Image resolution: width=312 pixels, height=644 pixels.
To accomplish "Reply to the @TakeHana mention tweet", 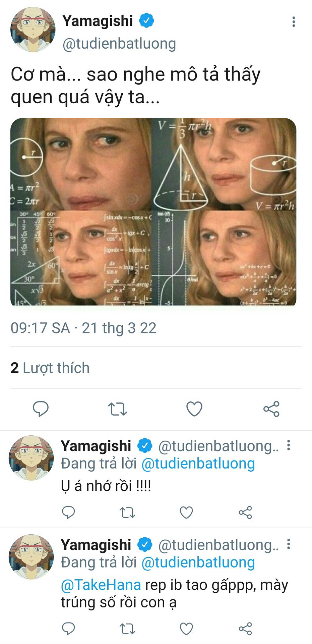I will coord(68,629).
